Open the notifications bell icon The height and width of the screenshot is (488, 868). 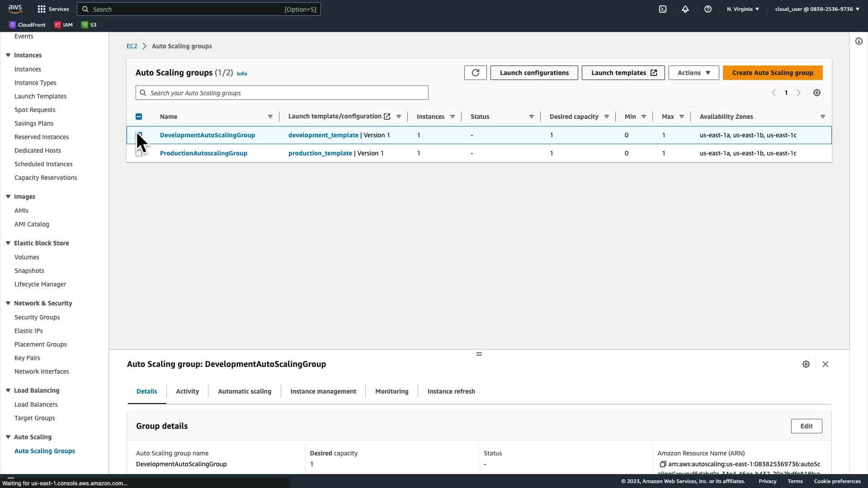pos(685,9)
